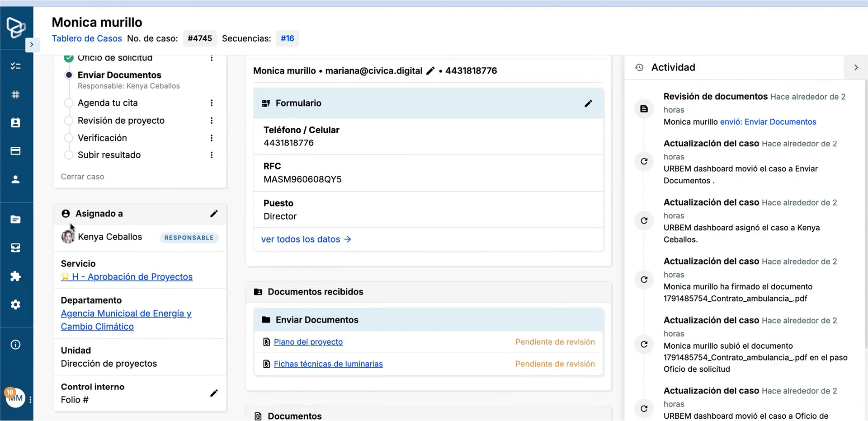The width and height of the screenshot is (868, 421).
Task: Open options menu for Revisión de proyecto
Action: [212, 121]
